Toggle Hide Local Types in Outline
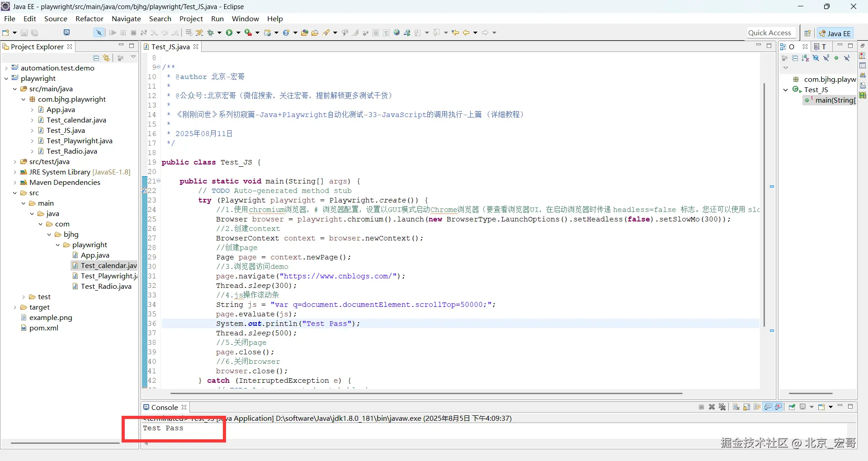Image resolution: width=868 pixels, height=461 pixels. point(847,58)
